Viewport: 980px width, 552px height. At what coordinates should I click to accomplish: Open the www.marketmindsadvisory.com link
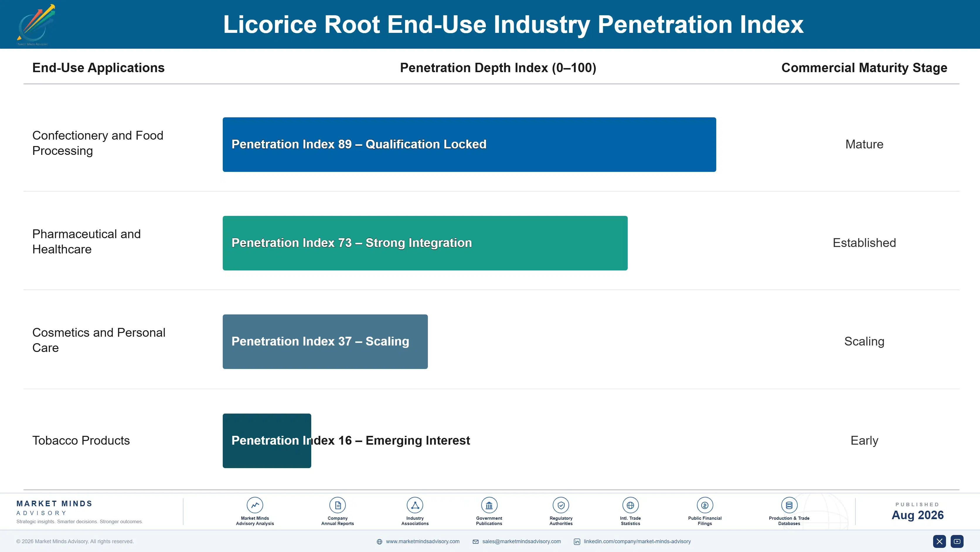423,541
